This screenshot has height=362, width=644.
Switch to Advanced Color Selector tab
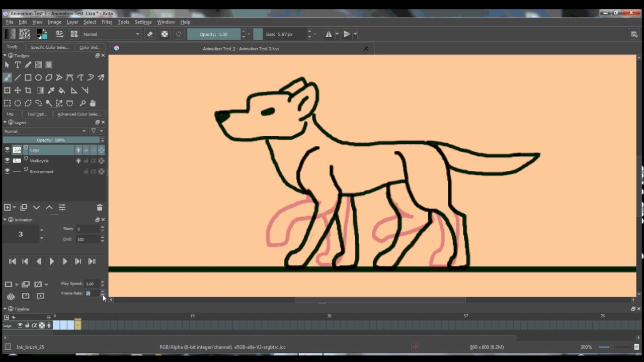point(78,114)
